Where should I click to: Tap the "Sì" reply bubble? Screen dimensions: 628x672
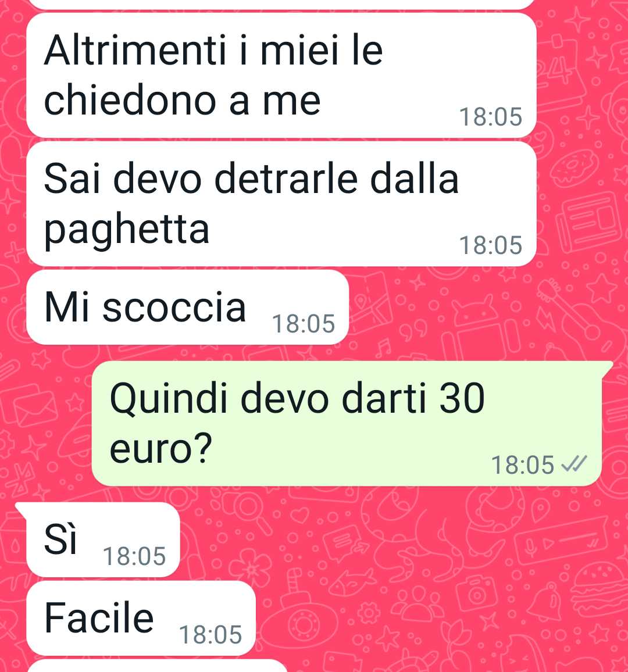pyautogui.click(x=103, y=539)
